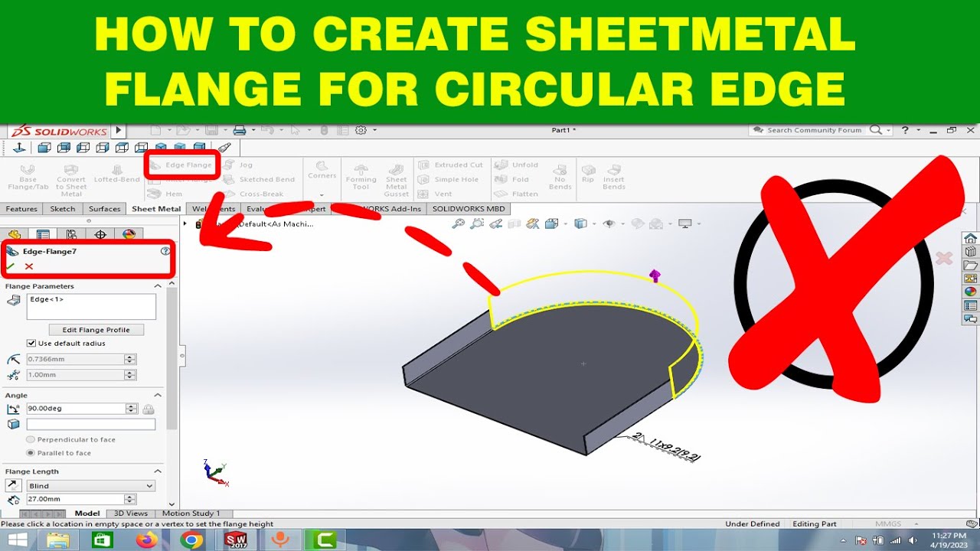980x551 pixels.
Task: Switch to the PropertyManager tab icon
Action: point(43,234)
